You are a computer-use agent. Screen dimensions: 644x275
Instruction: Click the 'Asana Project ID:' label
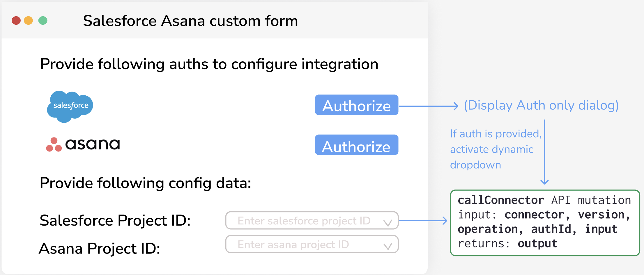coord(100,249)
